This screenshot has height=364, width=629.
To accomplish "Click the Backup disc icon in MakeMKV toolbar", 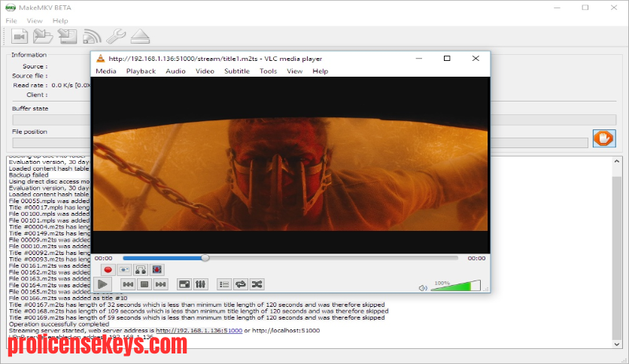I will (x=68, y=37).
